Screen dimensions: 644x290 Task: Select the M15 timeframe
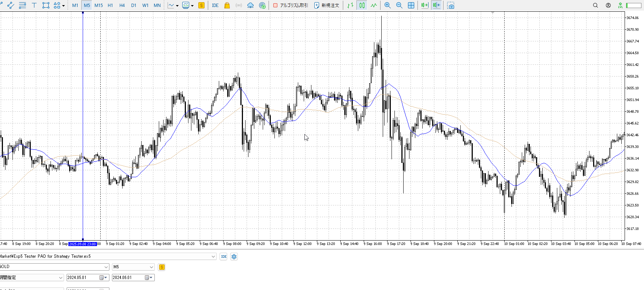(98, 5)
